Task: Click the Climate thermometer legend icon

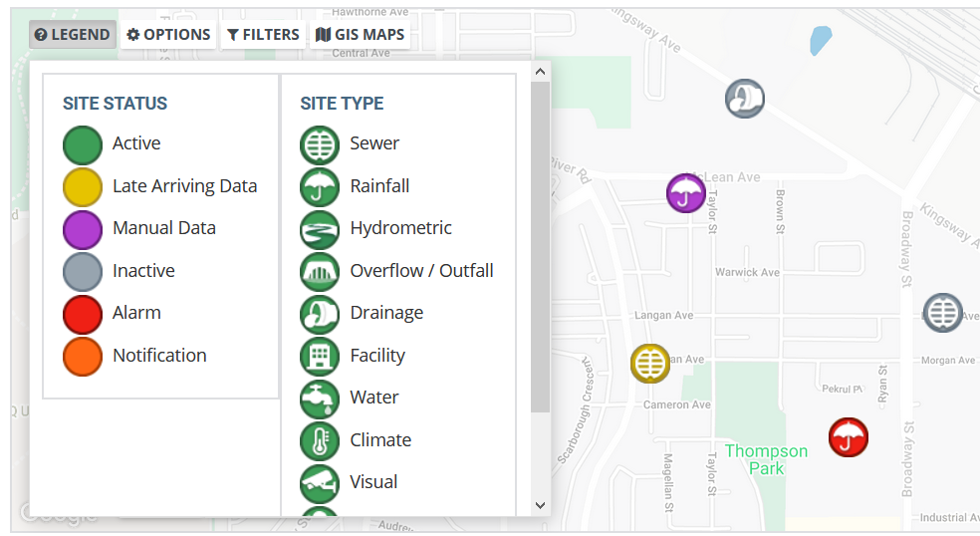Action: coord(320,441)
